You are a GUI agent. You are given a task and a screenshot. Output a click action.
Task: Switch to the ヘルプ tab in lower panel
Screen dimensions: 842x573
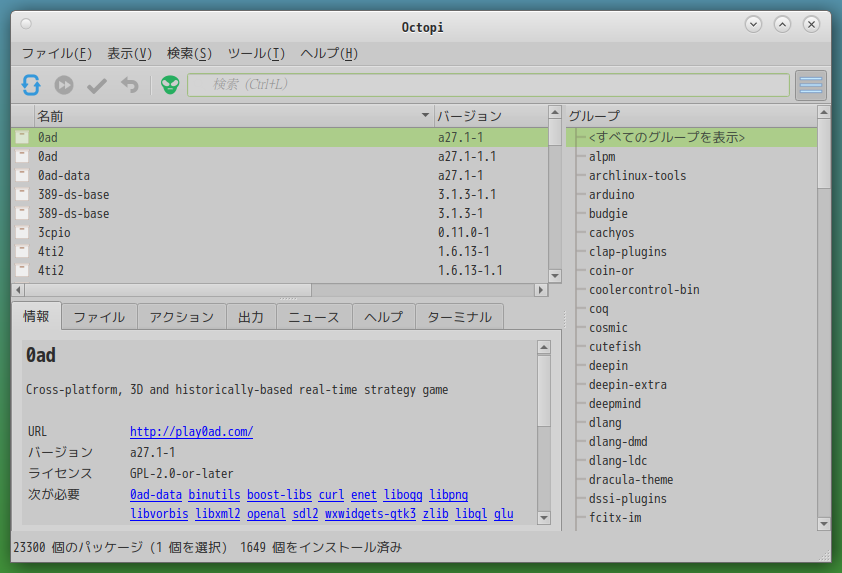(x=383, y=317)
